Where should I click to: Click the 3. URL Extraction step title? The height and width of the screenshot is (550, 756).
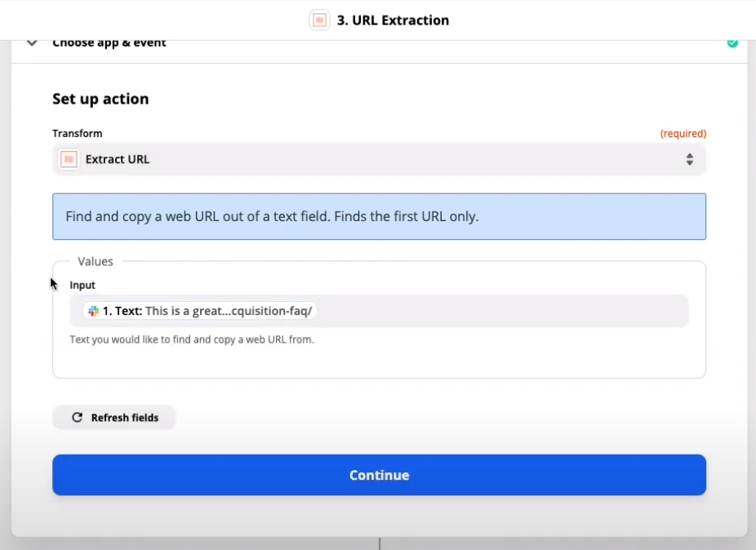[x=393, y=20]
